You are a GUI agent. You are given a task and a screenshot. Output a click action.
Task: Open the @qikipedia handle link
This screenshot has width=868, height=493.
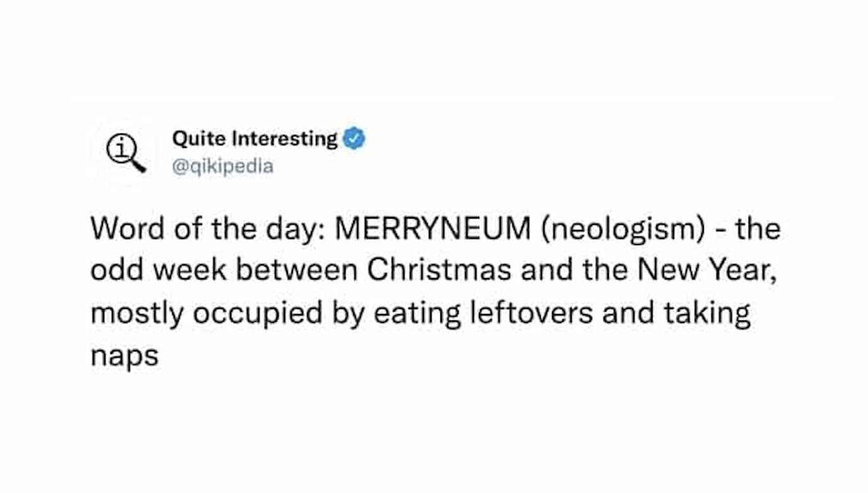[x=222, y=166]
